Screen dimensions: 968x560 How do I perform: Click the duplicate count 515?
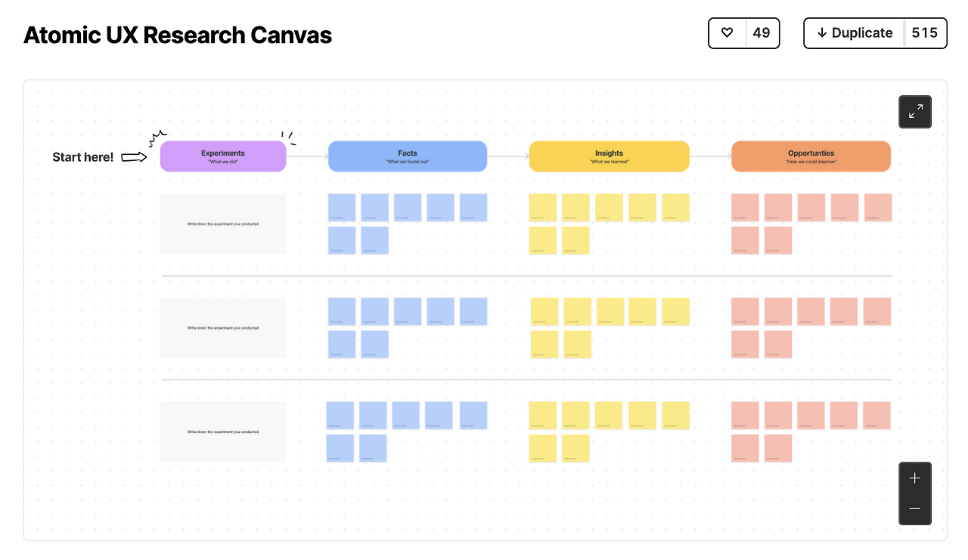[x=924, y=33]
